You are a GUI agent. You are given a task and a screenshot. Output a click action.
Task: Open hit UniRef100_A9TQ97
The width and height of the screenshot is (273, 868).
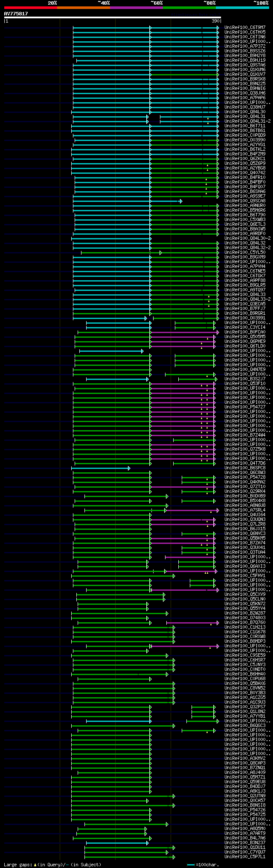coord(245,290)
